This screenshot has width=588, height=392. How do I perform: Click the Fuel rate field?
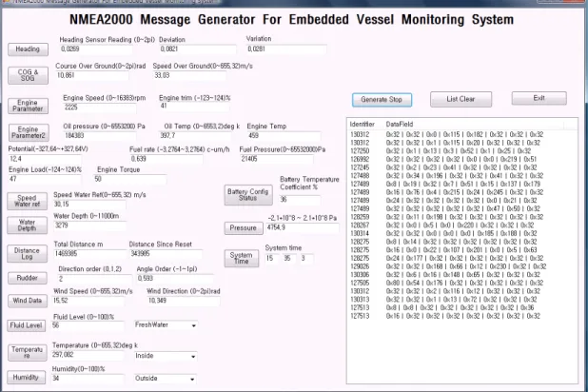click(x=167, y=159)
